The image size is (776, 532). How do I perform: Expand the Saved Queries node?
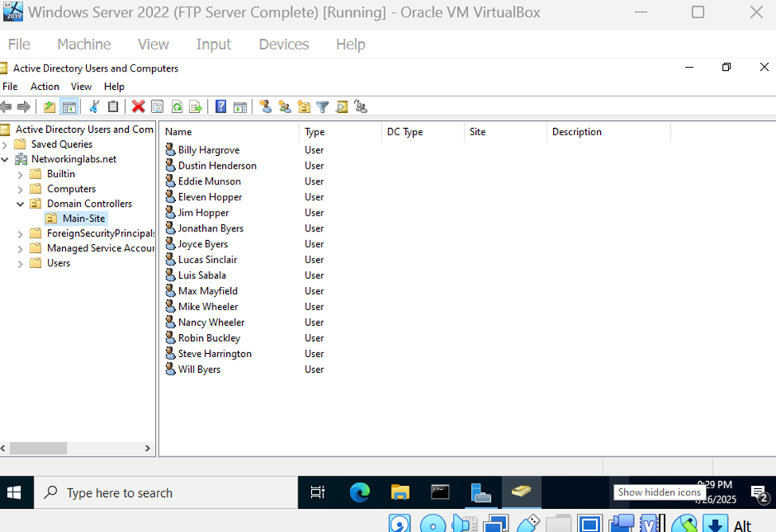5,145
